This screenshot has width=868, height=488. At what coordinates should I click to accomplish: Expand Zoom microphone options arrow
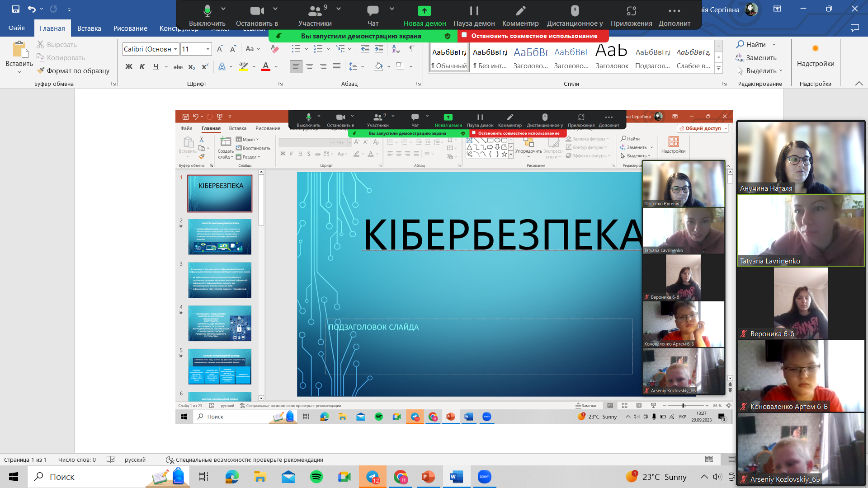point(223,9)
